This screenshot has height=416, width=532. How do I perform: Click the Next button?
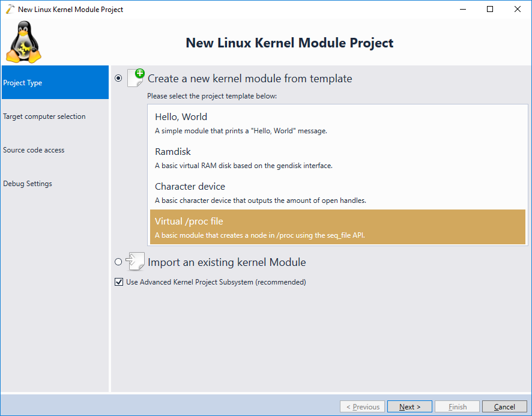pyautogui.click(x=410, y=406)
